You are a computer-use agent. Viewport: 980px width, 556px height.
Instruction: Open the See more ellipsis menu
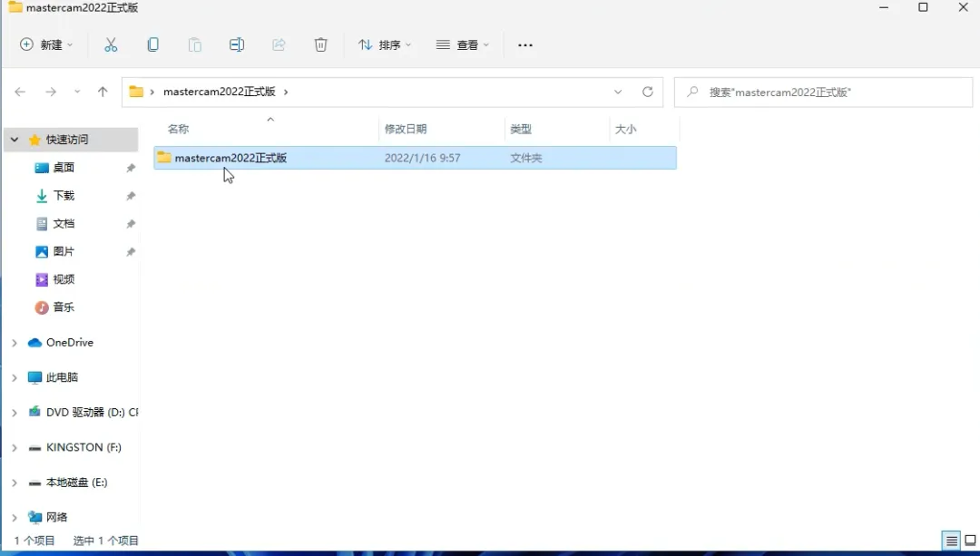tap(525, 45)
